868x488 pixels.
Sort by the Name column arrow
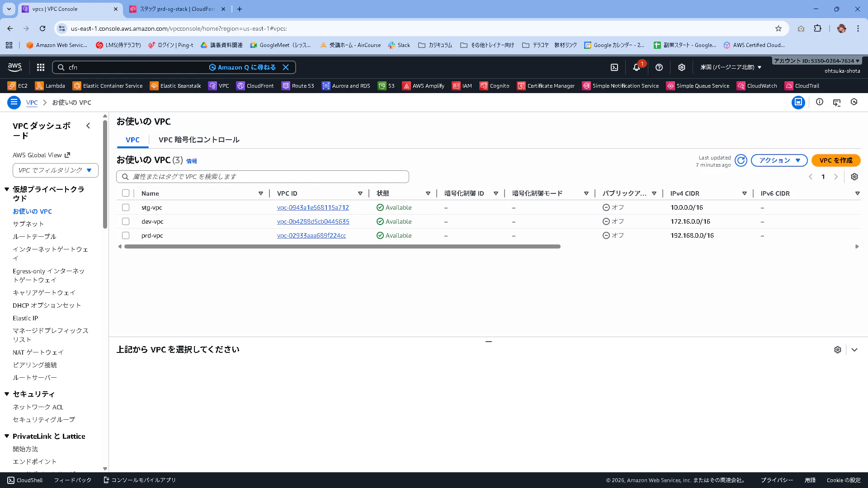point(261,193)
